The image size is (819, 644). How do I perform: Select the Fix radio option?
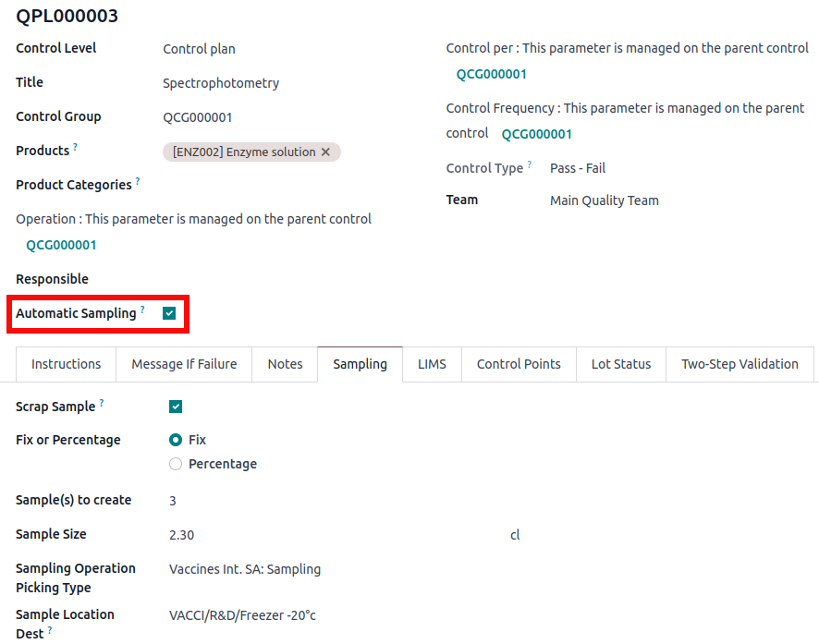tap(176, 440)
